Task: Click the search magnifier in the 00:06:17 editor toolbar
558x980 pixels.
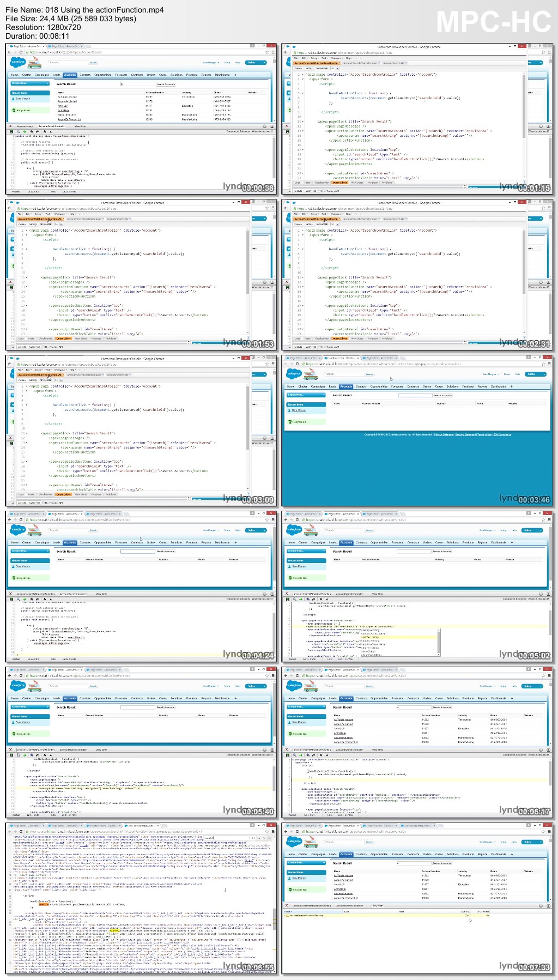Action: tap(294, 755)
